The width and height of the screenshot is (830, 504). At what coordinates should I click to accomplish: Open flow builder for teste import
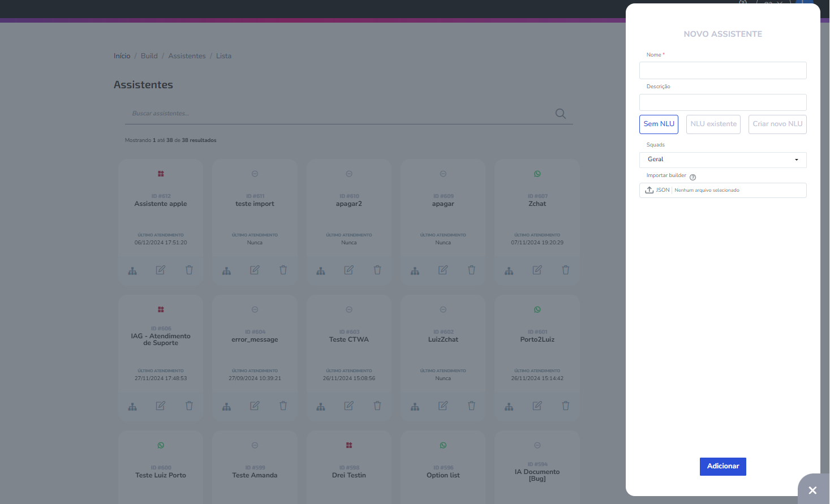(x=226, y=271)
